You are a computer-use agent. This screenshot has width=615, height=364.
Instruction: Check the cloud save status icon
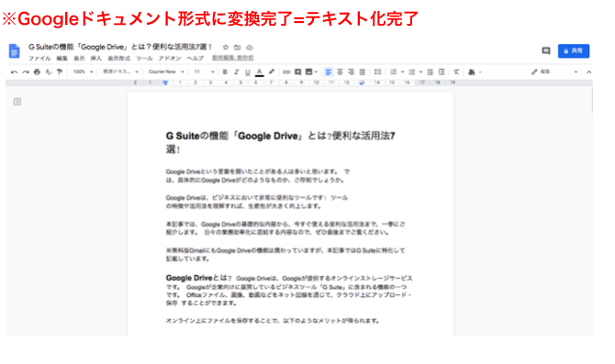click(250, 48)
